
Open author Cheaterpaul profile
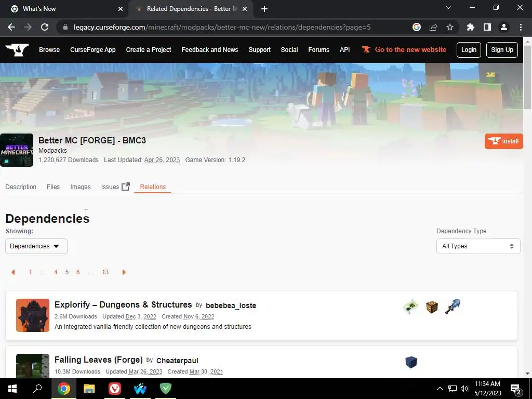[177, 361]
